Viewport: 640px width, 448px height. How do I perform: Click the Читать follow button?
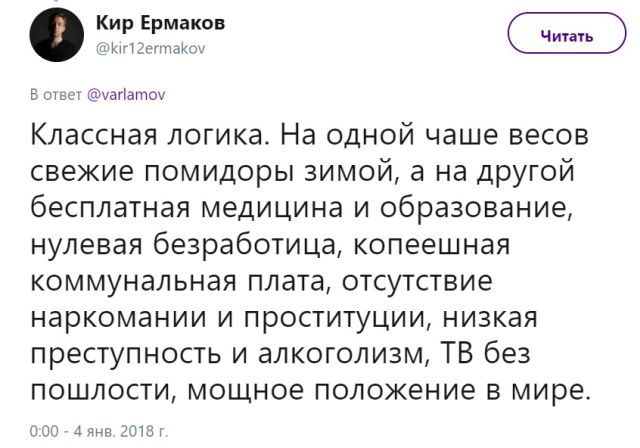[567, 33]
